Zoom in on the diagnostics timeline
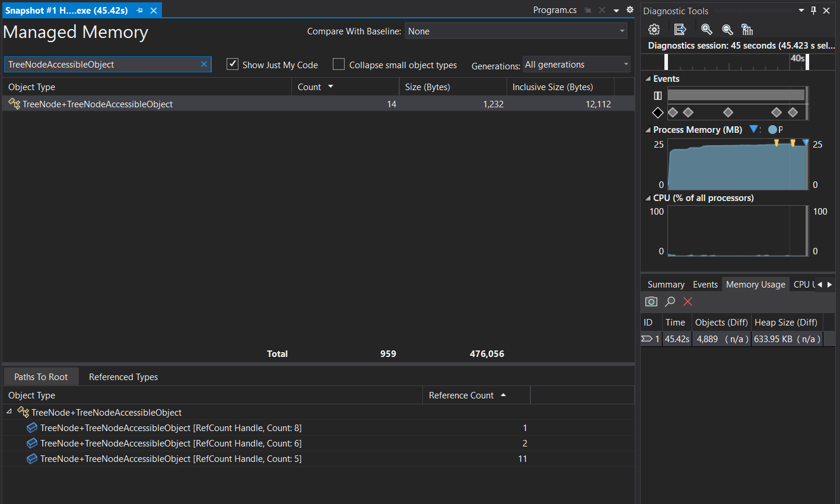 [x=706, y=29]
